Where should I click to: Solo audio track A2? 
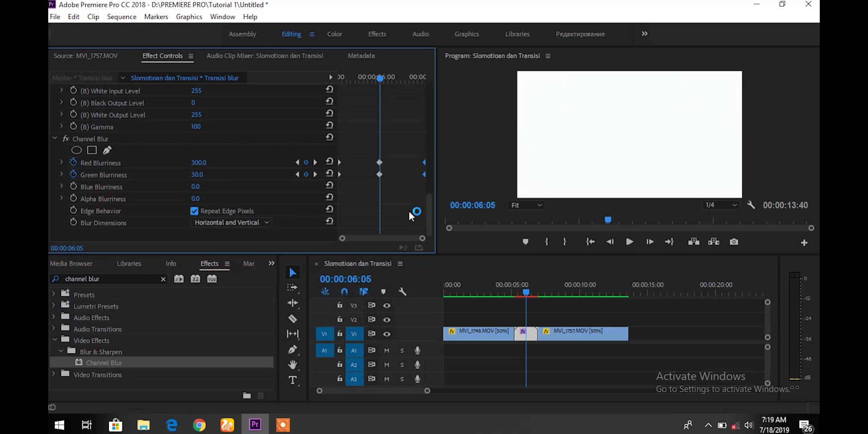point(402,365)
